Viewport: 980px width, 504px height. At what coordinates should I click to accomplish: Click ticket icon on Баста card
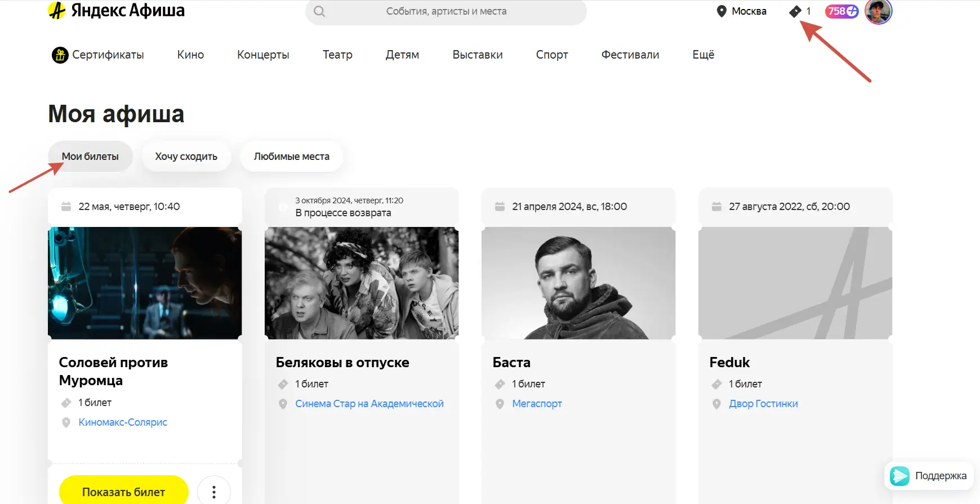pos(500,384)
